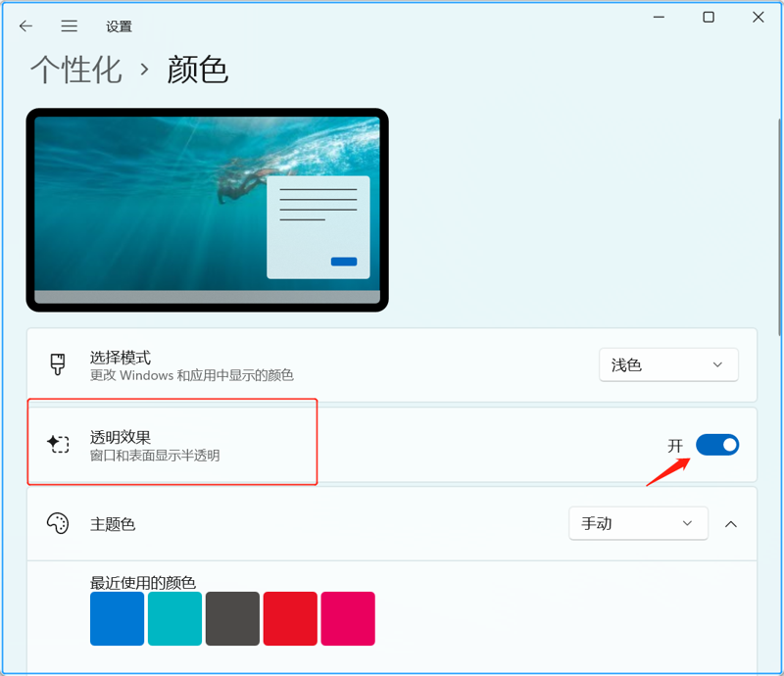The height and width of the screenshot is (676, 784).
Task: Disable the 透明效果 transparency toggle
Action: pos(717,444)
